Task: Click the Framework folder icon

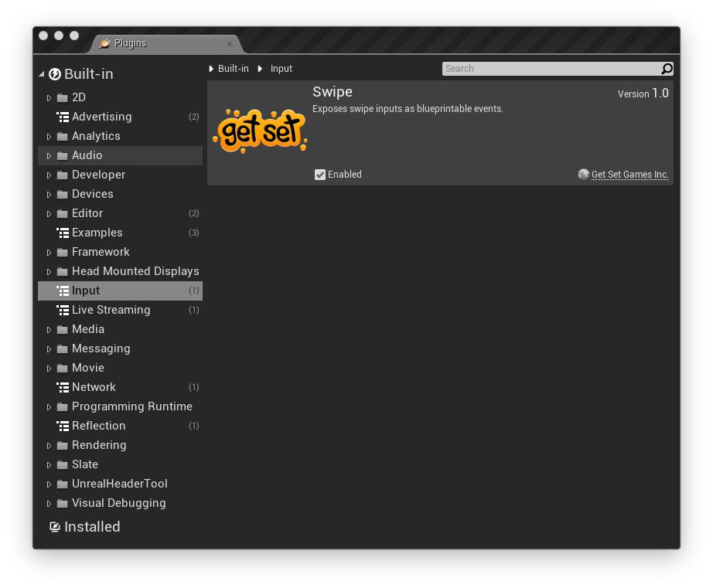Action: point(63,252)
